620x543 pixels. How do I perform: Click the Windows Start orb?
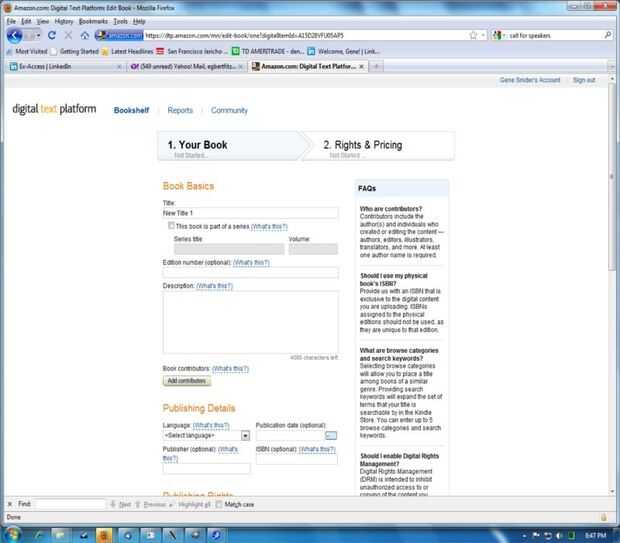coord(12,535)
